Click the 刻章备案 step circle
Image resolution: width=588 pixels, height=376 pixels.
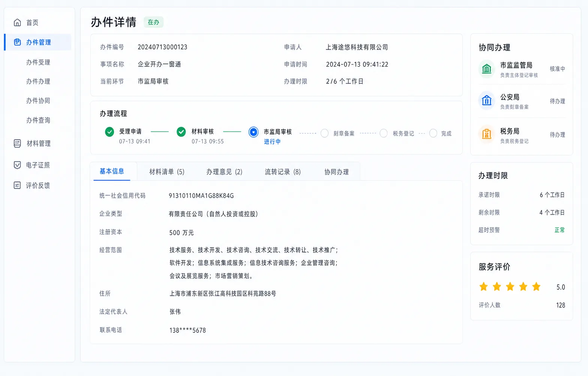pyautogui.click(x=325, y=133)
